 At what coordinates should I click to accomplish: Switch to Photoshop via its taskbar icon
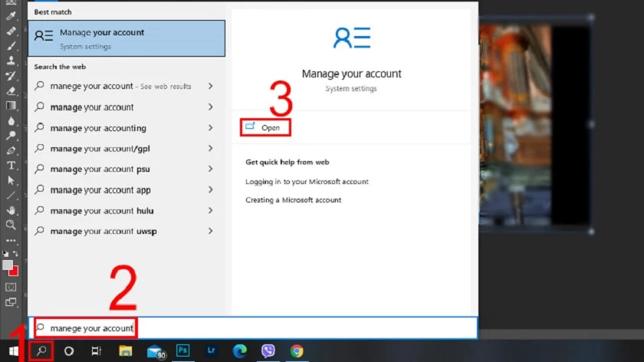(182, 350)
